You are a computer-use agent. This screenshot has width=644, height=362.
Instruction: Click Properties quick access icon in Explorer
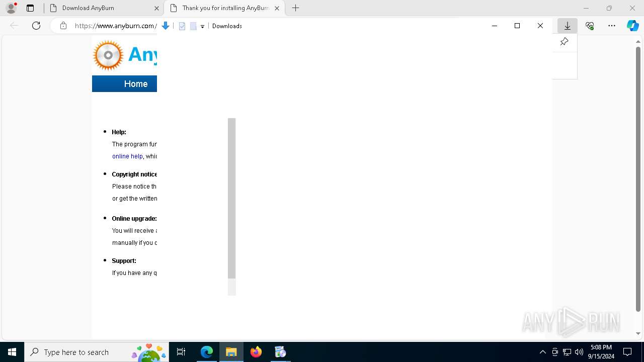182,26
